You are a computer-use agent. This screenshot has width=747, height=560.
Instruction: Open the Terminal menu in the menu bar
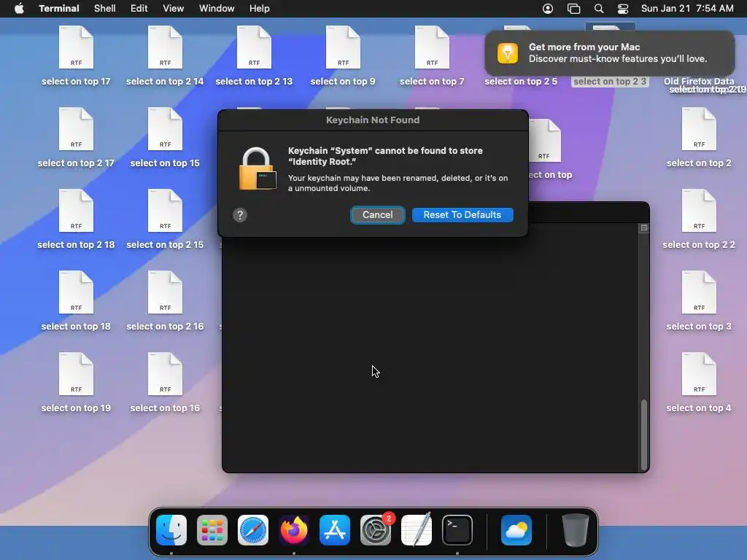(59, 9)
